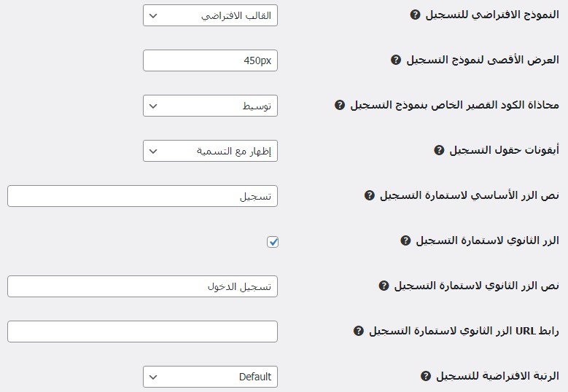Click the الزر الثانوي لاستمارة التسجيل label
Image resolution: width=568 pixels, height=392 pixels.
click(487, 240)
